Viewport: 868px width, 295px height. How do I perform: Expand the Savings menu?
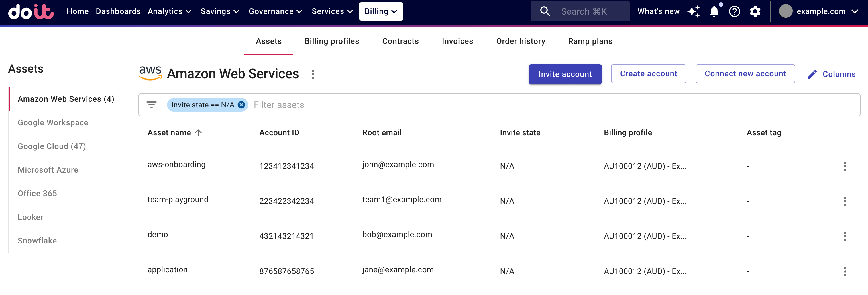[x=220, y=11]
